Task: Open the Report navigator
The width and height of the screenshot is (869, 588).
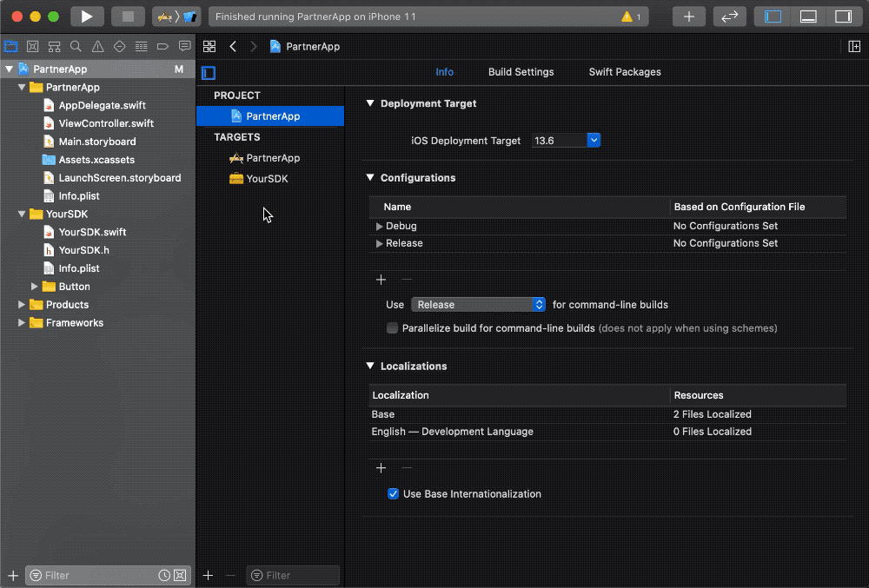Action: [x=183, y=46]
